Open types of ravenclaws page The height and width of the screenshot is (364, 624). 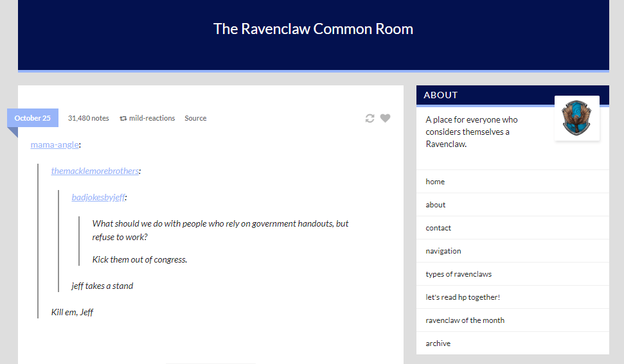513,273
